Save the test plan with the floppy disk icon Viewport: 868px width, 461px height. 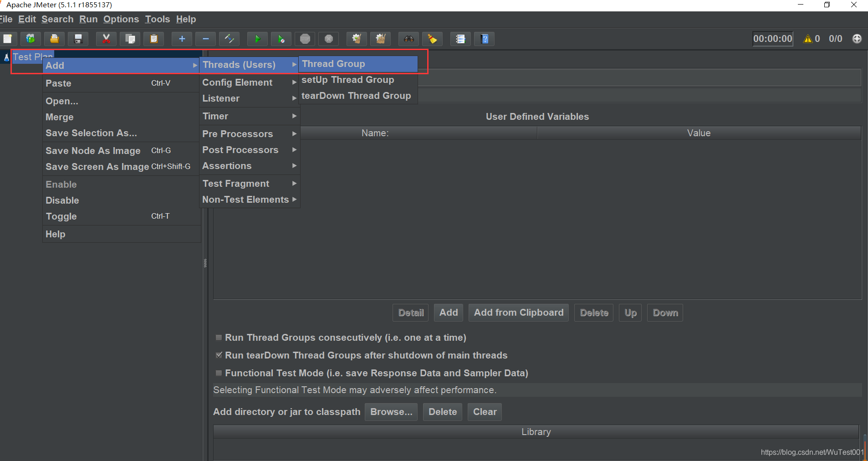point(78,39)
